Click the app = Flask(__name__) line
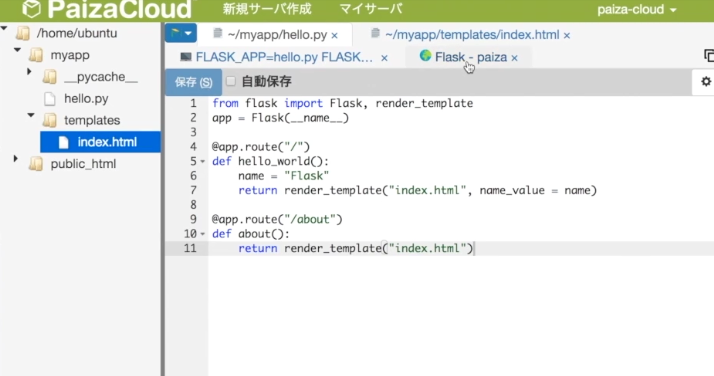 [x=280, y=118]
